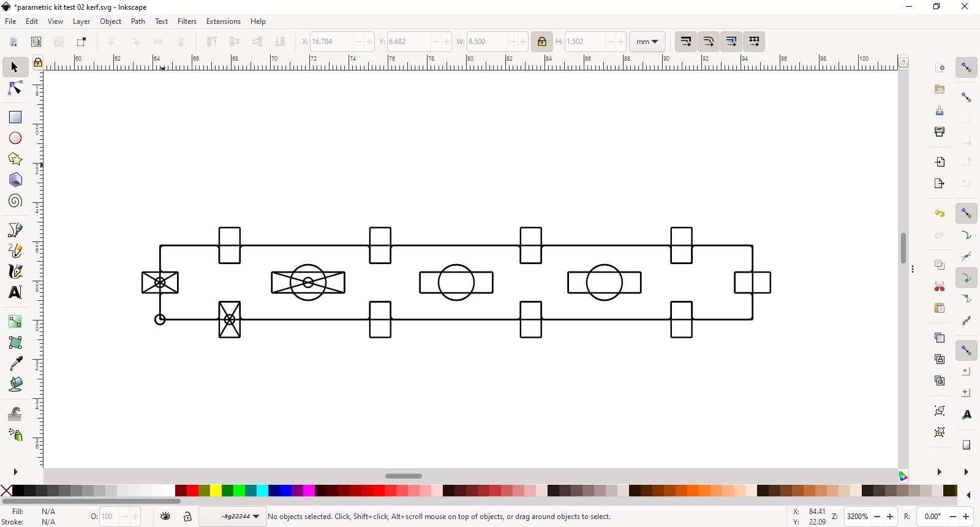Increase X position with plus stepper
Image resolution: width=980 pixels, height=527 pixels.
369,42
